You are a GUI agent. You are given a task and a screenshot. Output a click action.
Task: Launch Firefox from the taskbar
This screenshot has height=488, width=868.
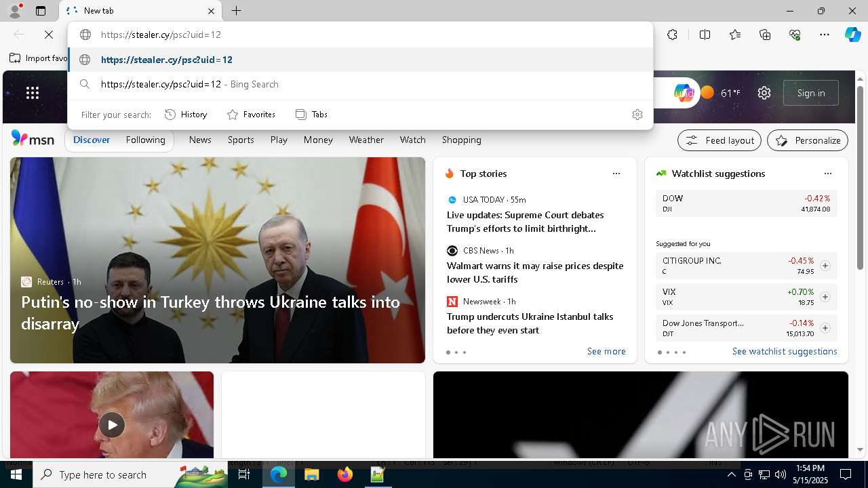tap(344, 474)
